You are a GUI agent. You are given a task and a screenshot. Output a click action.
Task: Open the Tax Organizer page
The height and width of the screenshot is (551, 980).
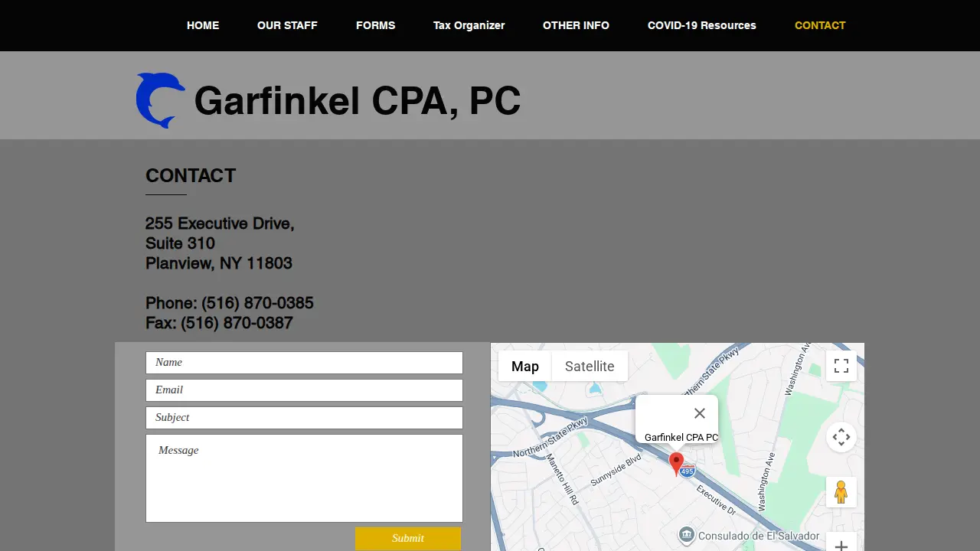[469, 25]
